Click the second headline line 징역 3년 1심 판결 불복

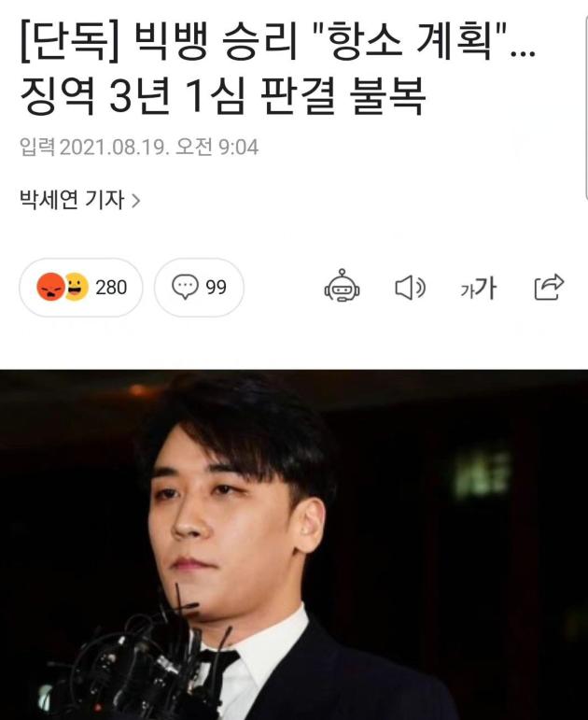[223, 95]
